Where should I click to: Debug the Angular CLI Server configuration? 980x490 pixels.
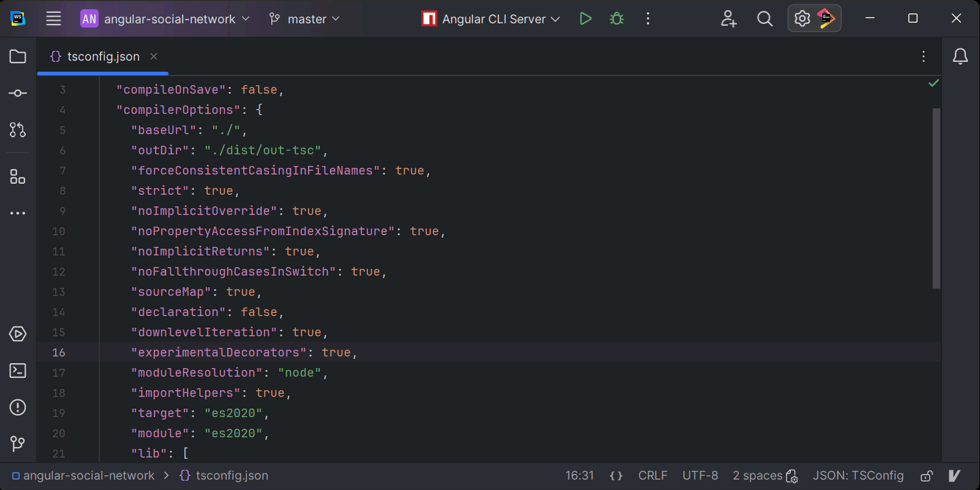[617, 19]
